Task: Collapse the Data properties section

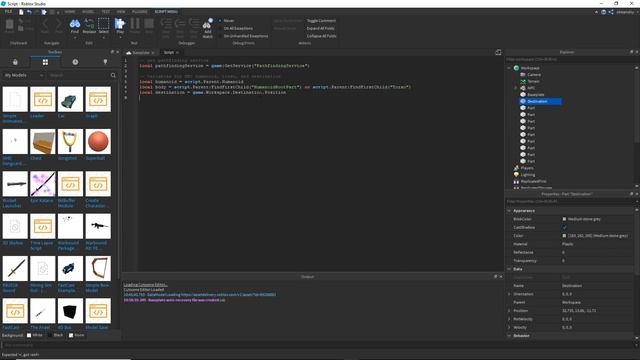Action: click(509, 269)
